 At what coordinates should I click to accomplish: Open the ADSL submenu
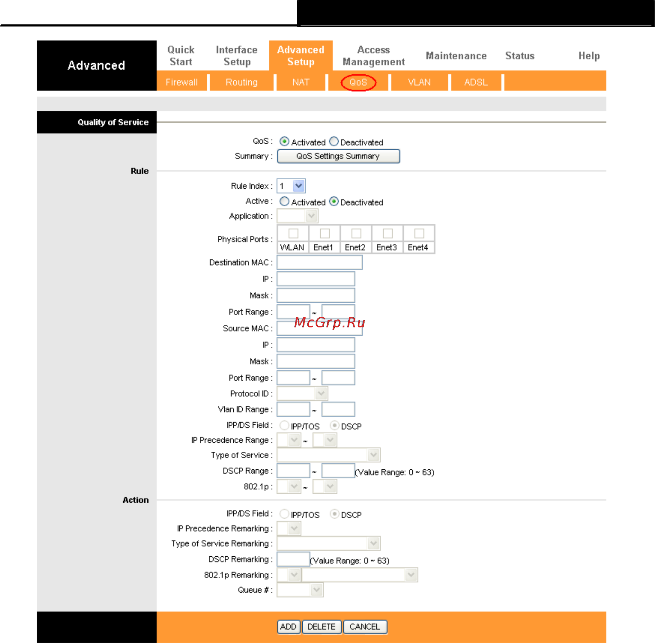coord(476,82)
